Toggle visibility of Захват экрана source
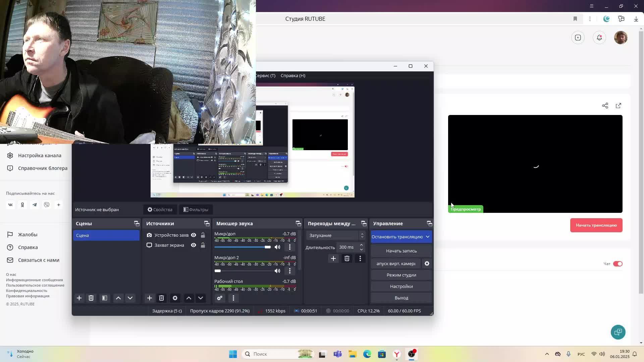This screenshot has width=644, height=362. (194, 245)
